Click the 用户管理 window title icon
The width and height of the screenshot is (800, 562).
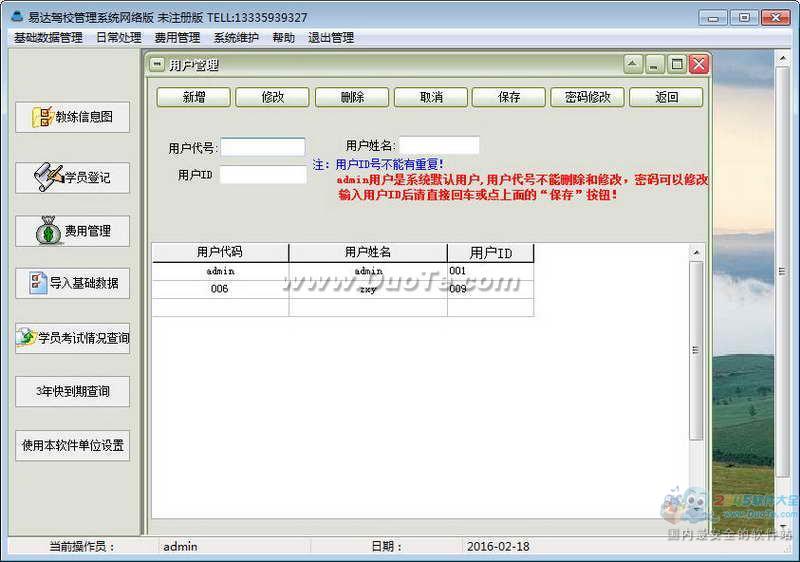pyautogui.click(x=157, y=65)
